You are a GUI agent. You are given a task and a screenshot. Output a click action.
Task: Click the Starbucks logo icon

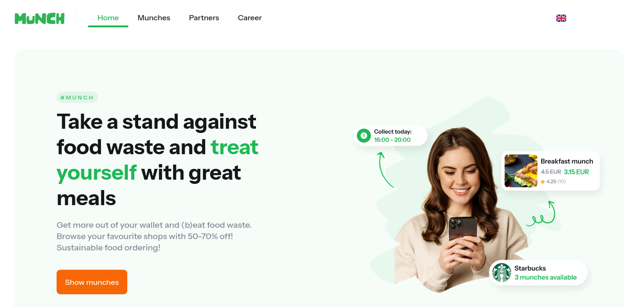pyautogui.click(x=502, y=273)
